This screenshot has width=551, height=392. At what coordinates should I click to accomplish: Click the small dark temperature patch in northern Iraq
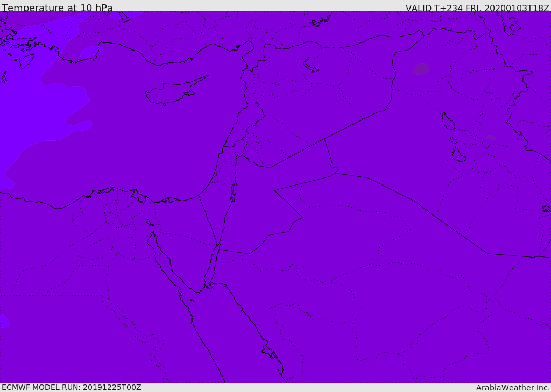[x=421, y=69]
